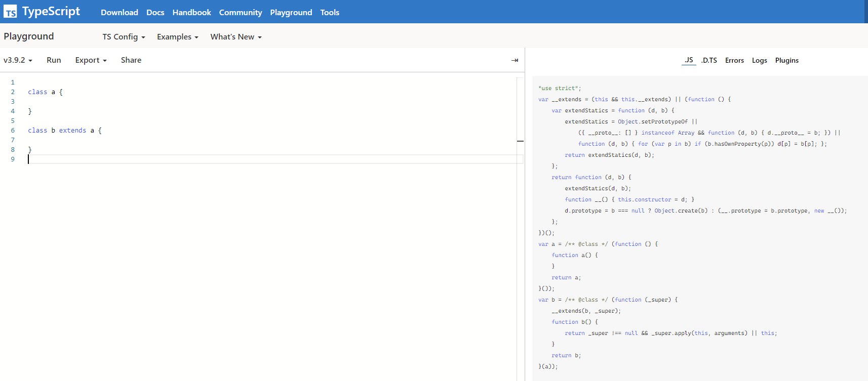
Task: Click the 'class b extends a {' code line
Action: coord(65,131)
